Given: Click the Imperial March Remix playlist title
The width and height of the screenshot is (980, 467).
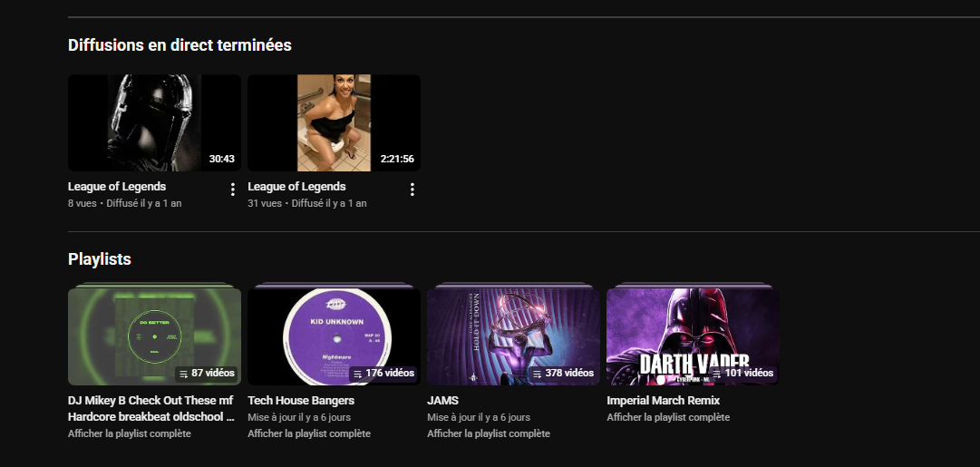Looking at the screenshot, I should pyautogui.click(x=663, y=400).
